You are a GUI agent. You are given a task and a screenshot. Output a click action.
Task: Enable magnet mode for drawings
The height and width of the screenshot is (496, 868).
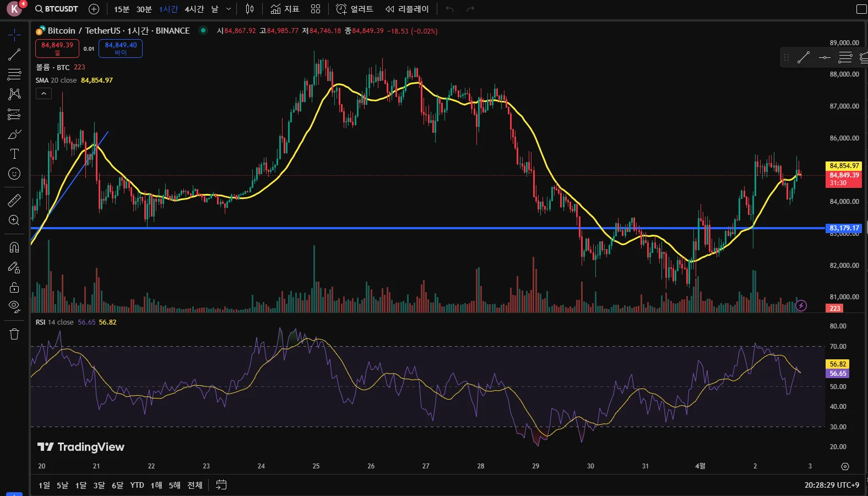[x=14, y=247]
